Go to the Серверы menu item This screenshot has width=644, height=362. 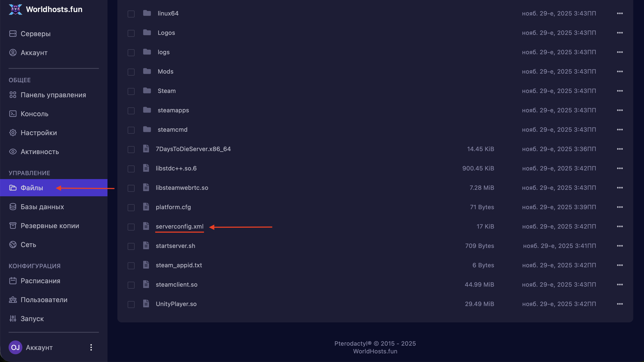35,34
